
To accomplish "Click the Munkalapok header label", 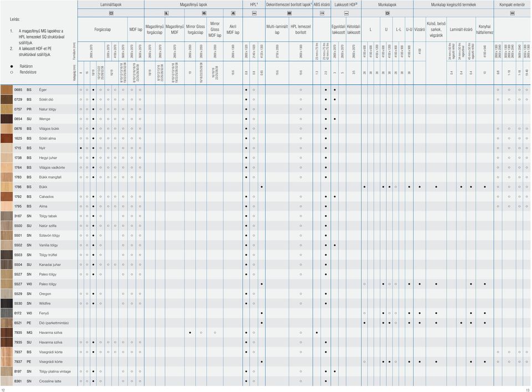I will click(387, 5).
